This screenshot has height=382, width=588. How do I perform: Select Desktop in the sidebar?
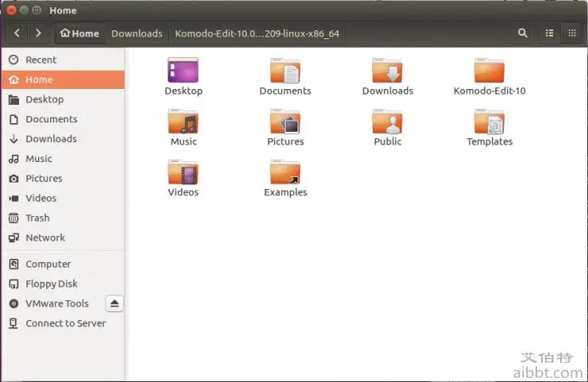tap(64, 99)
